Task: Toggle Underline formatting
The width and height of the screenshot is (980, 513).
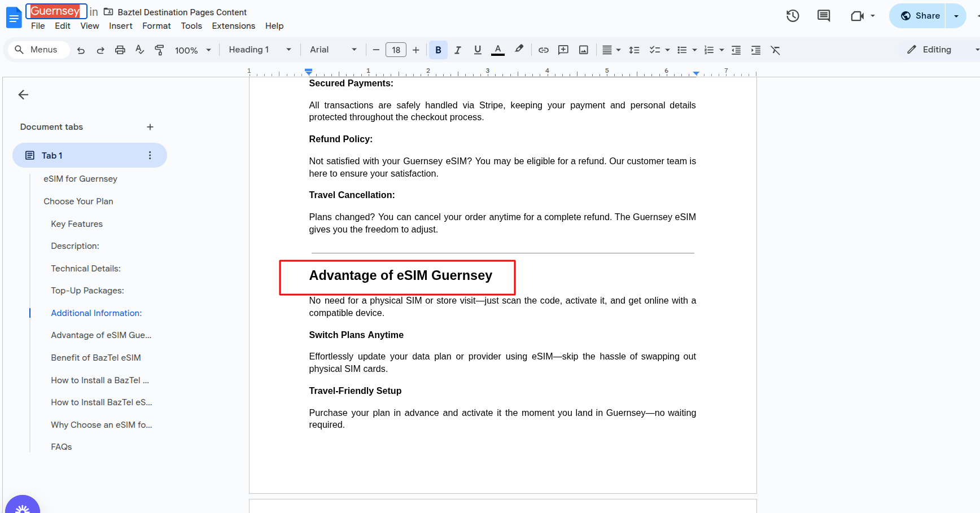Action: coord(478,50)
